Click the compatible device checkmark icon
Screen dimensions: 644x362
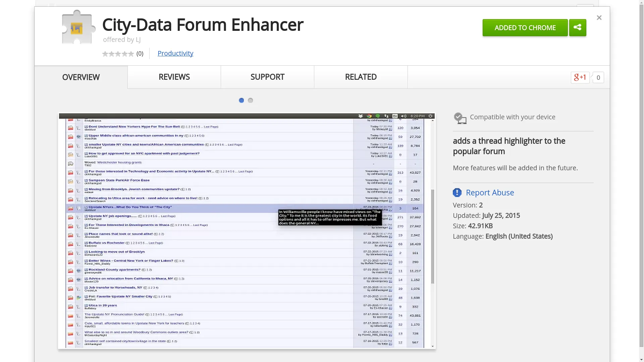460,118
